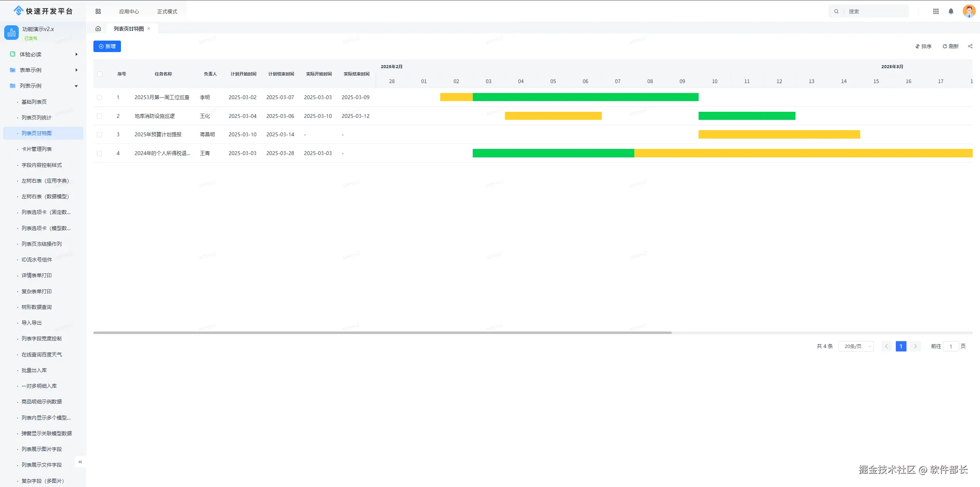The width and height of the screenshot is (980, 487).
Task: Open the 应用中心 menu
Action: click(x=129, y=11)
